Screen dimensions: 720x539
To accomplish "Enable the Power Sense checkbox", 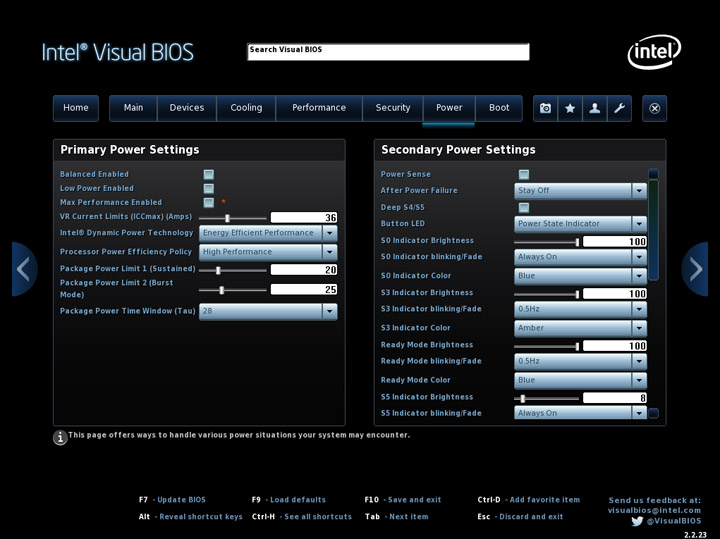I will click(x=523, y=174).
